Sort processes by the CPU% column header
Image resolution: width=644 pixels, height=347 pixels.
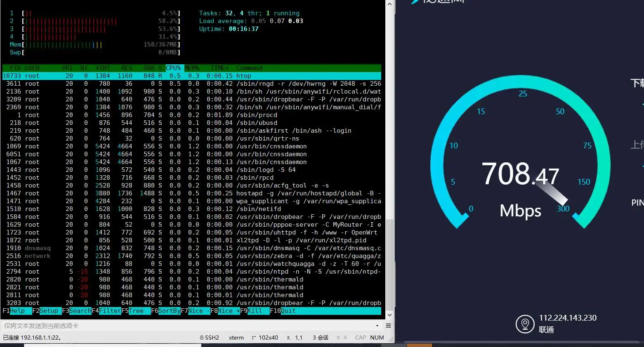coord(173,68)
